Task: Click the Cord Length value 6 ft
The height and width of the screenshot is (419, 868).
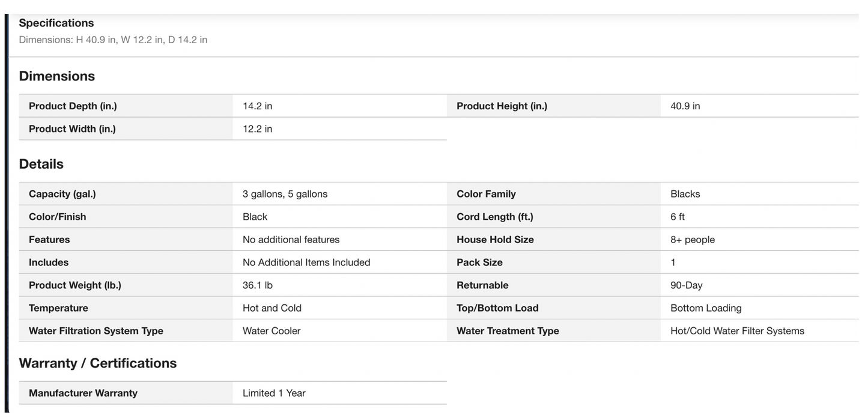Action: pos(678,217)
